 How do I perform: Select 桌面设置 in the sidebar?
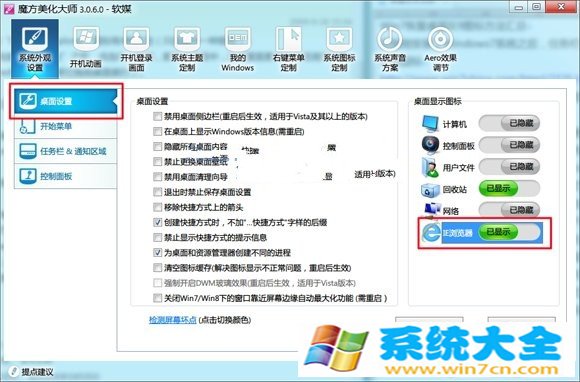66,101
